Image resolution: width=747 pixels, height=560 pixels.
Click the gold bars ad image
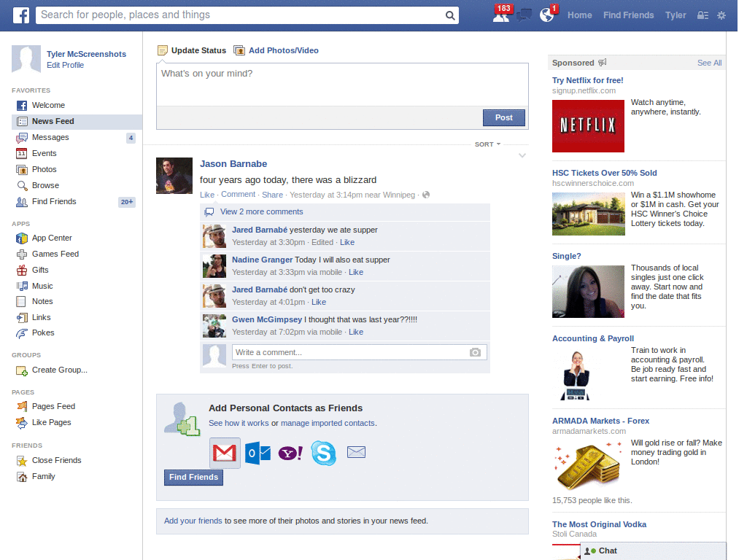[588, 465]
